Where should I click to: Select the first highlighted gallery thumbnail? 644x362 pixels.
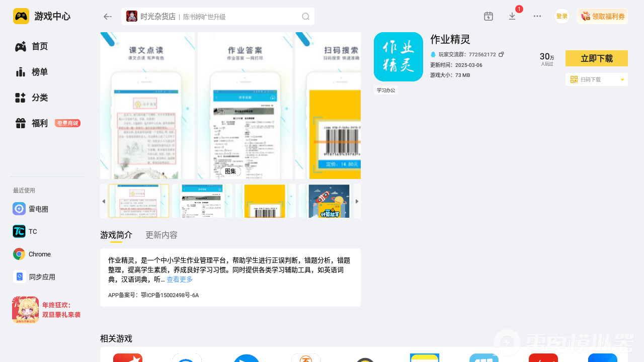pos(139,201)
